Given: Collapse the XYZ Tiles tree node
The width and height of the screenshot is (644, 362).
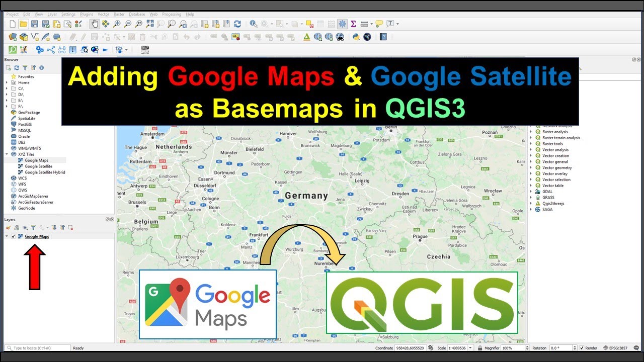Looking at the screenshot, I should (x=7, y=154).
